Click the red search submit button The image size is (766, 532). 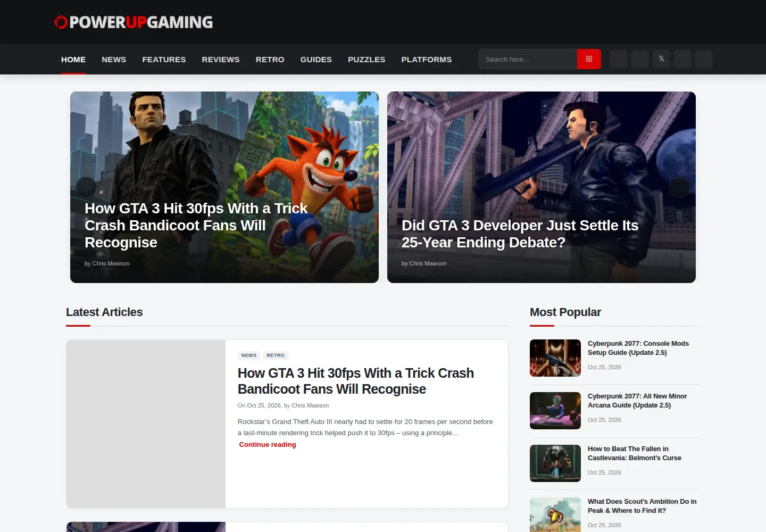click(589, 59)
